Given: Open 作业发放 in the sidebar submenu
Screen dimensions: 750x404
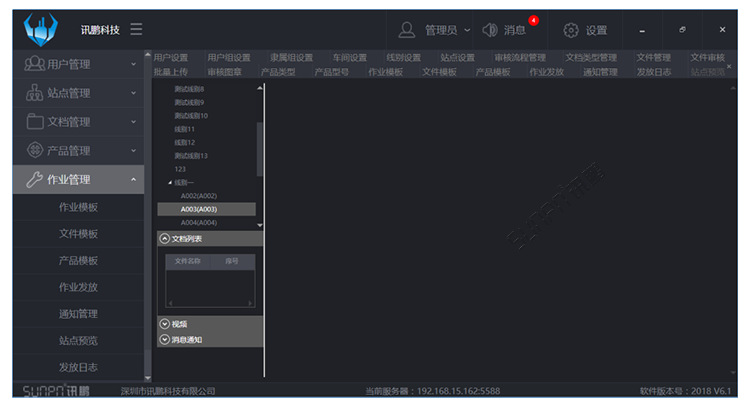Looking at the screenshot, I should click(x=78, y=287).
